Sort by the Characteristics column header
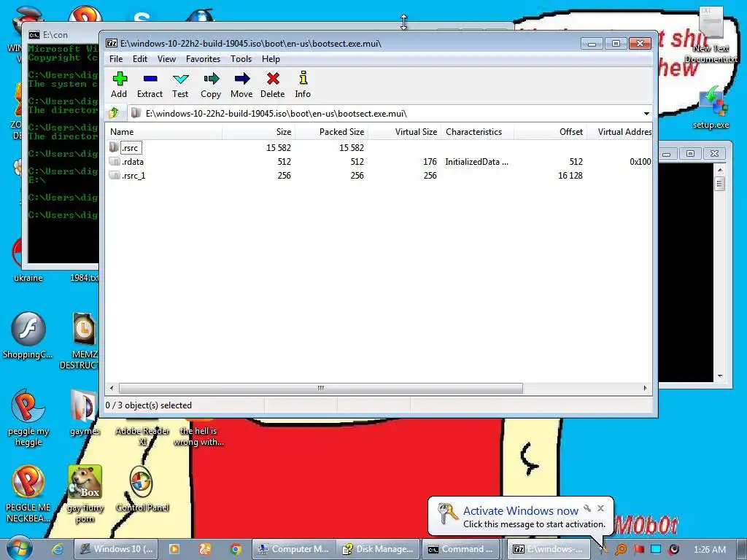The width and height of the screenshot is (747, 560). pos(477,132)
